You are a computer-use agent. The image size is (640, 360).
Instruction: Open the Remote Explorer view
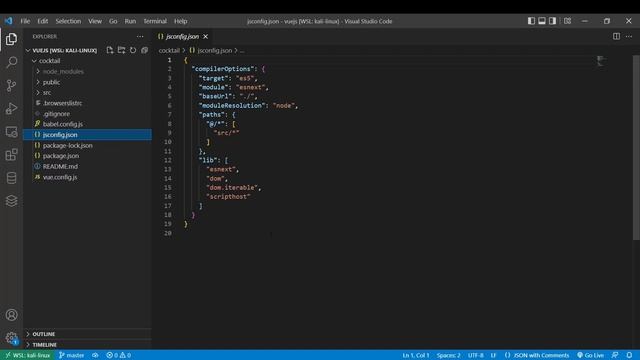coord(11,132)
